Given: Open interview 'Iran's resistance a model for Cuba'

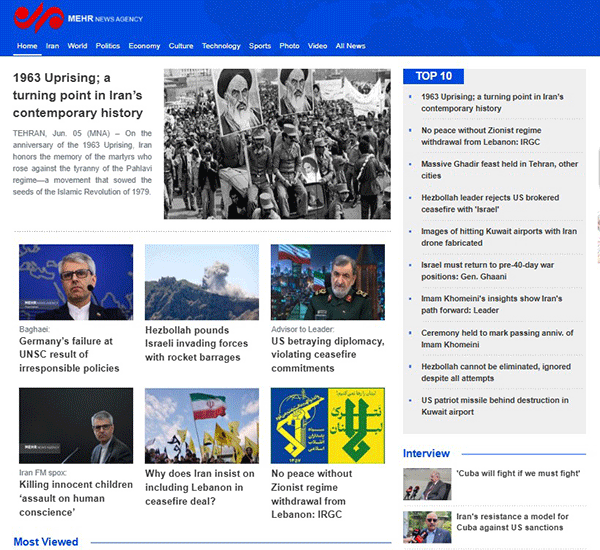Looking at the screenshot, I should [512, 522].
